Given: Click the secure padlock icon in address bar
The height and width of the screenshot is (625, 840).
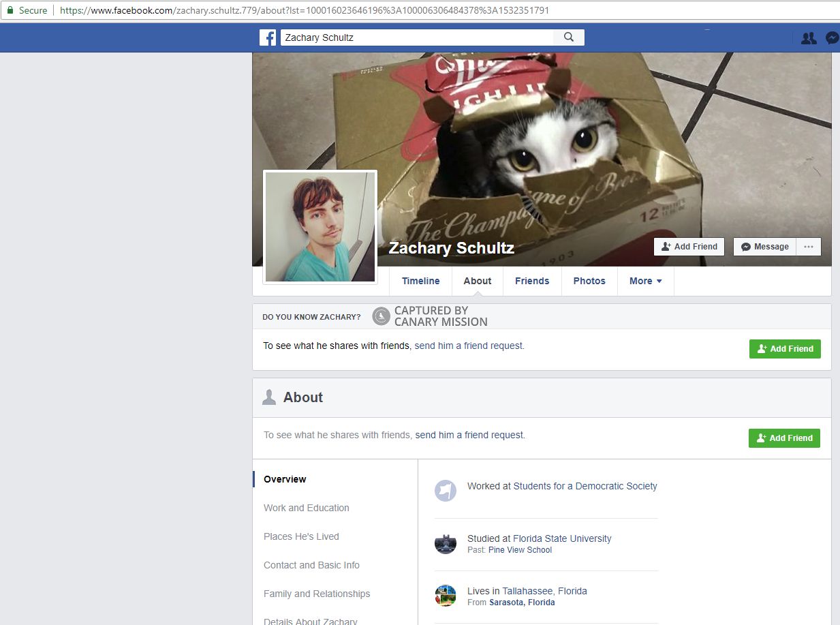Looking at the screenshot, I should [x=10, y=10].
